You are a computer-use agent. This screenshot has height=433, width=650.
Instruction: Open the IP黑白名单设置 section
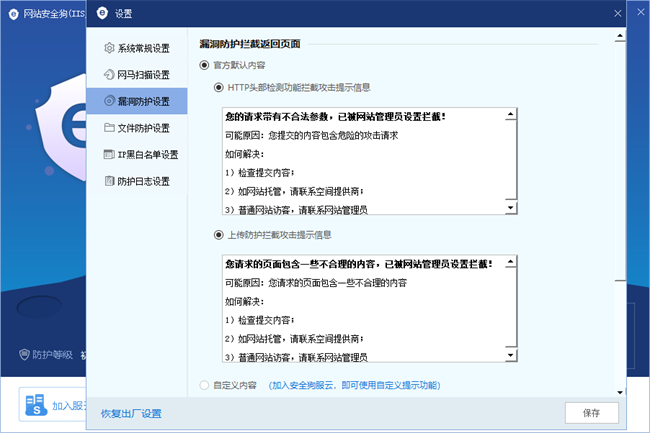coord(137,155)
